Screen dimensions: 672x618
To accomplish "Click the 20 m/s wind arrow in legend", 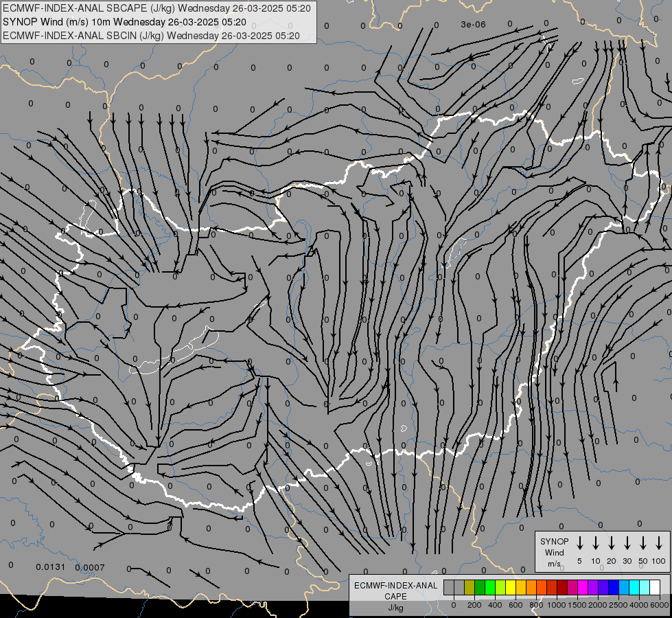I will click(612, 543).
